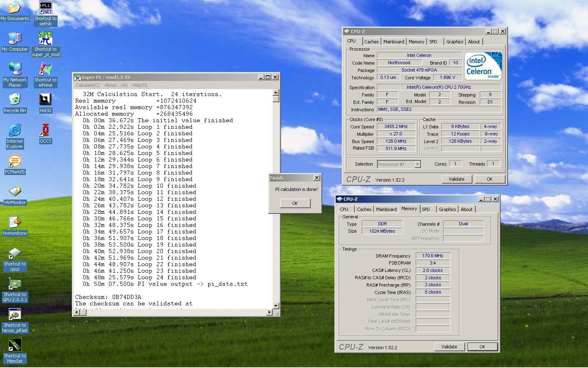Select My Network Places icon
This screenshot has height=368, width=588.
click(x=15, y=75)
